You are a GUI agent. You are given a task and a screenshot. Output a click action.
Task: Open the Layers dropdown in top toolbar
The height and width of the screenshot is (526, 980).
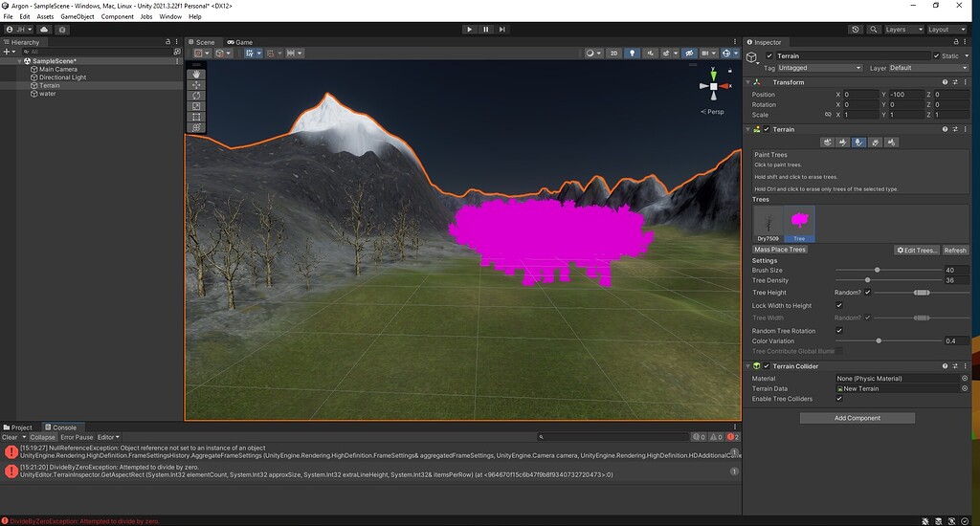coord(902,30)
